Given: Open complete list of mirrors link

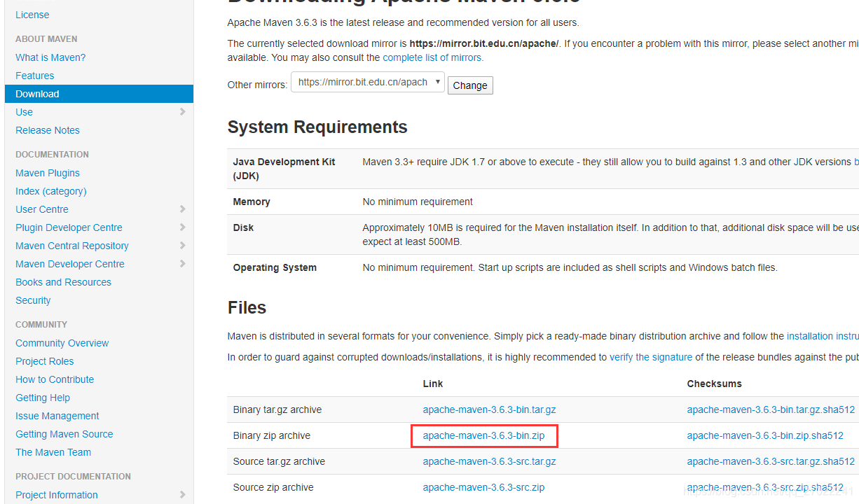Looking at the screenshot, I should 433,57.
